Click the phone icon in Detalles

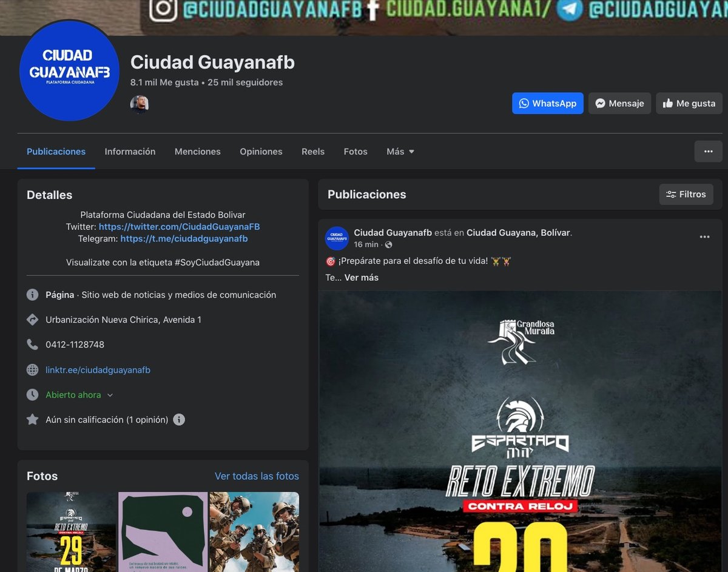33,345
